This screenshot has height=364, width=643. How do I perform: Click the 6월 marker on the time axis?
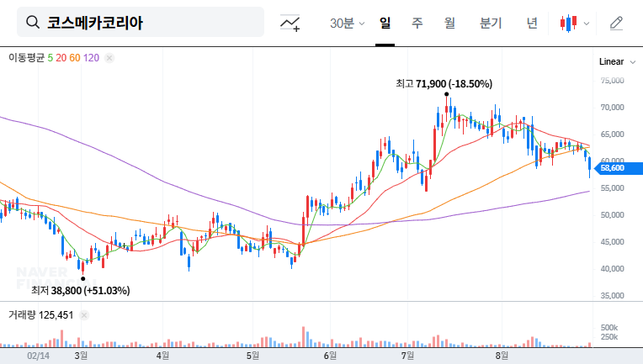click(330, 356)
